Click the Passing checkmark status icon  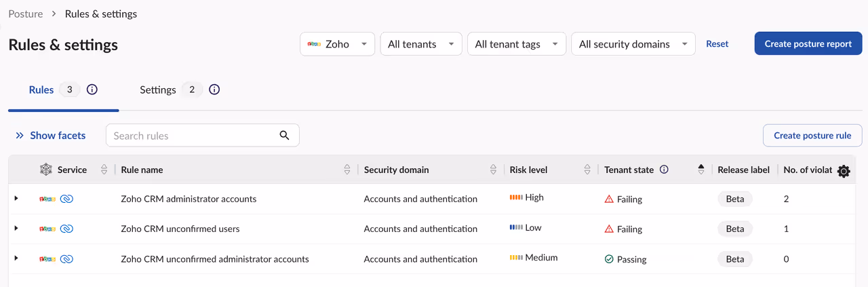pyautogui.click(x=609, y=259)
